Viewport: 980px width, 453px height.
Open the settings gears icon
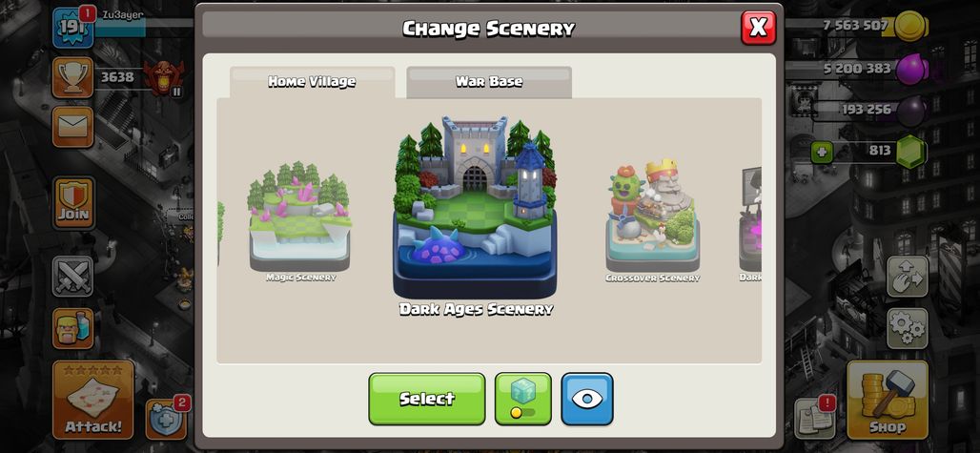907,328
